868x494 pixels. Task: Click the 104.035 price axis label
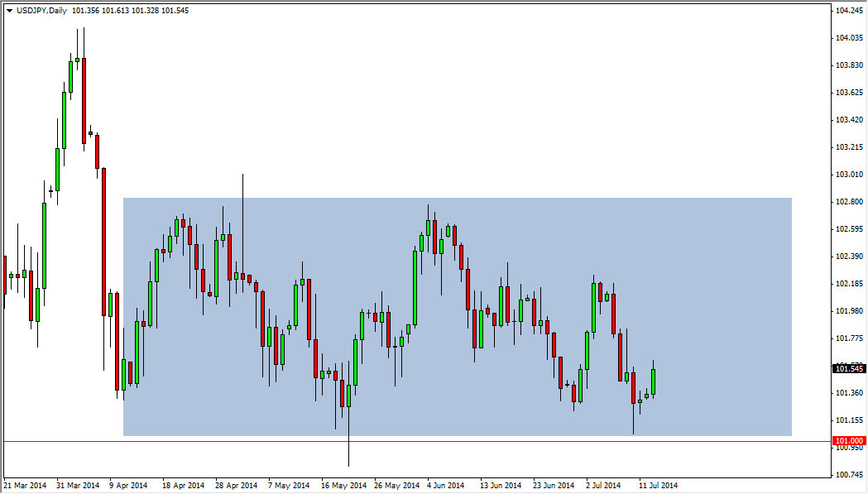pyautogui.click(x=849, y=38)
